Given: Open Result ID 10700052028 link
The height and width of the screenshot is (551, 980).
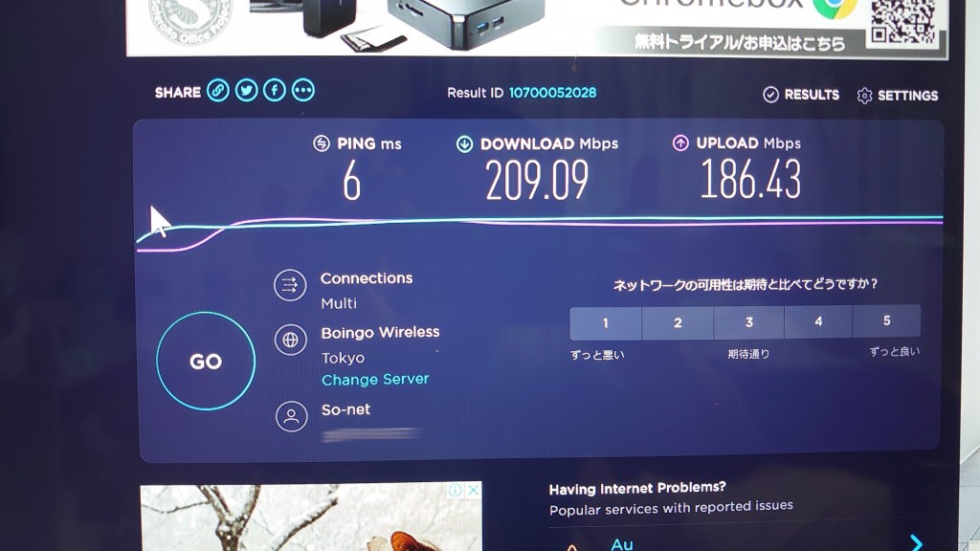Looking at the screenshot, I should [x=552, y=93].
